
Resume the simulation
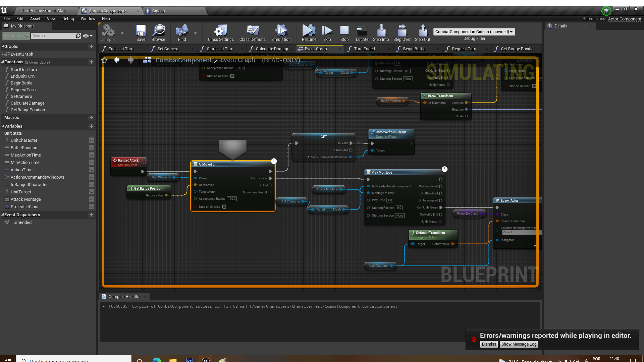pyautogui.click(x=309, y=31)
